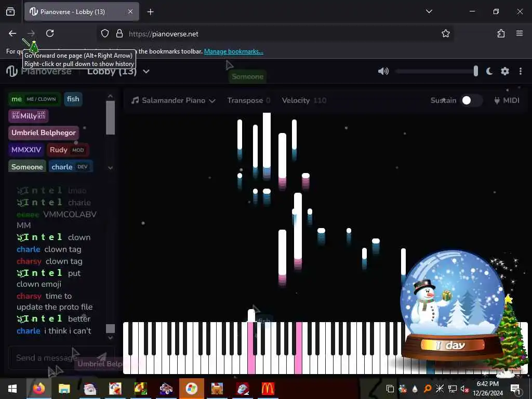Click the Pianoverse logo icon
Viewport: 532px width, 399px height.
[x=11, y=71]
